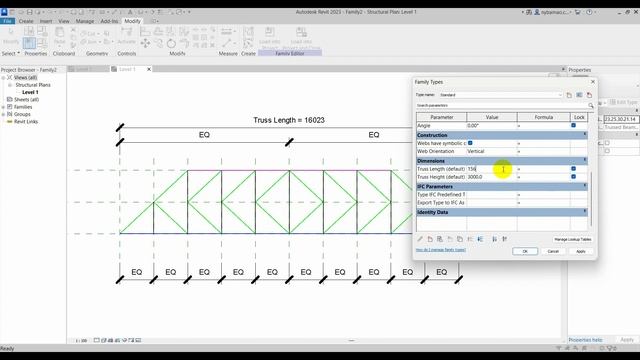This screenshot has height=360, width=640.
Task: Select the Rotate tool in Modify panel
Action: click(x=171, y=43)
